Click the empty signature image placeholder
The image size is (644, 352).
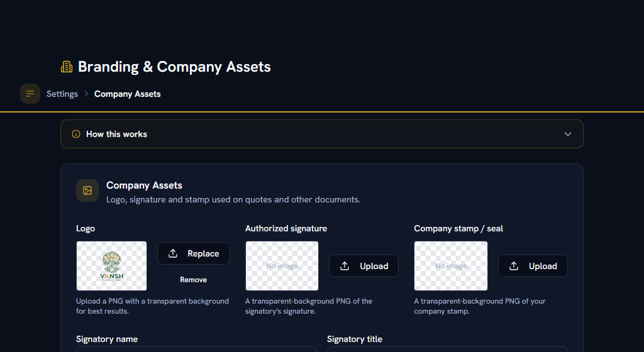click(x=282, y=266)
